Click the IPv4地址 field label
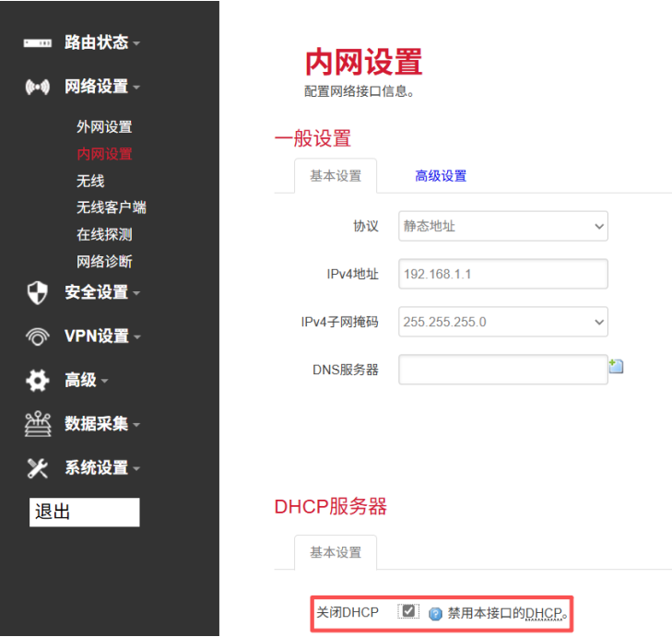This screenshot has height=637, width=672. coord(352,274)
